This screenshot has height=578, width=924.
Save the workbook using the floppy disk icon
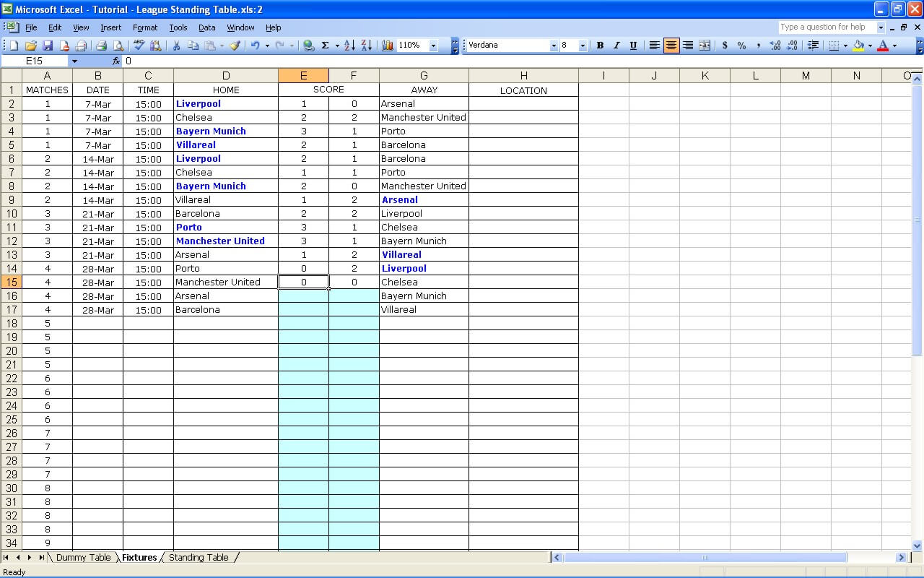click(x=48, y=46)
